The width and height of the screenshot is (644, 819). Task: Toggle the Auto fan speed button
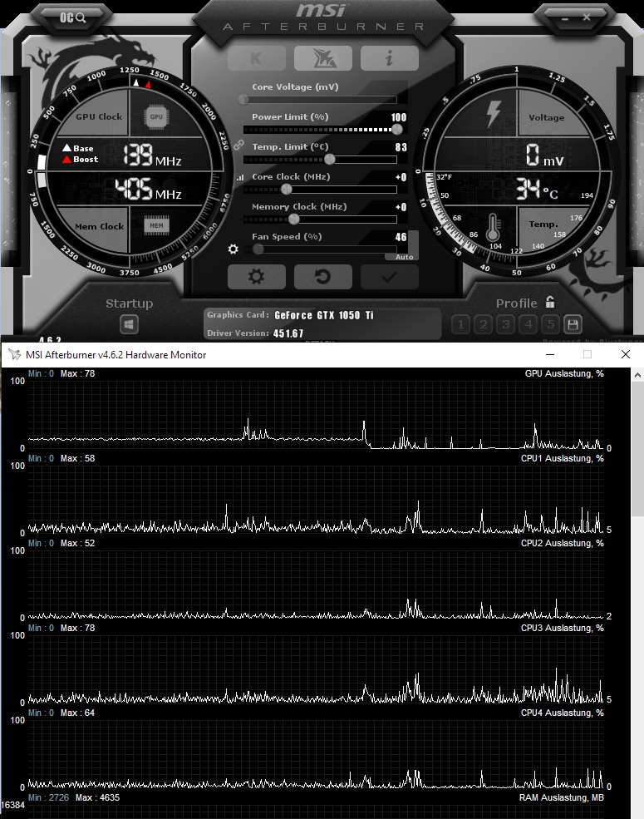click(405, 256)
